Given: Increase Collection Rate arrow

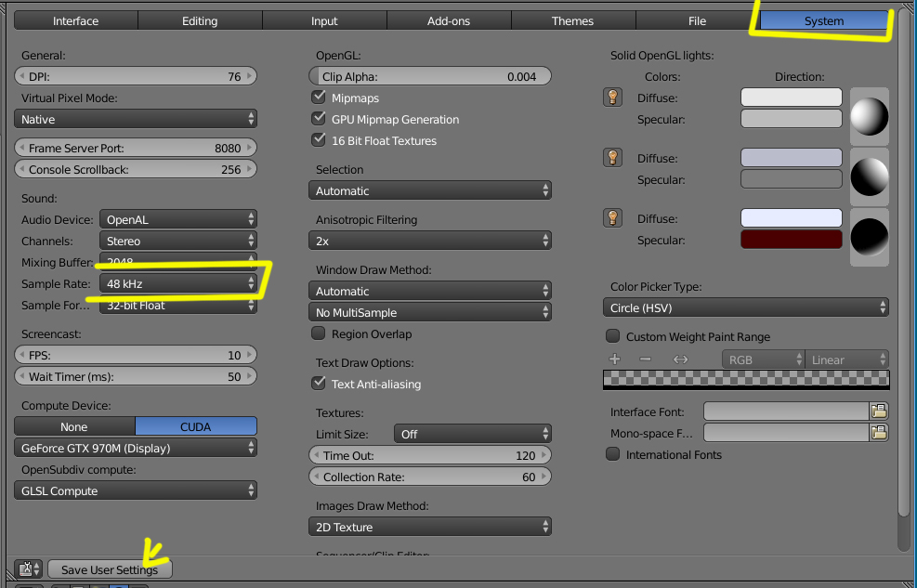Looking at the screenshot, I should 544,477.
